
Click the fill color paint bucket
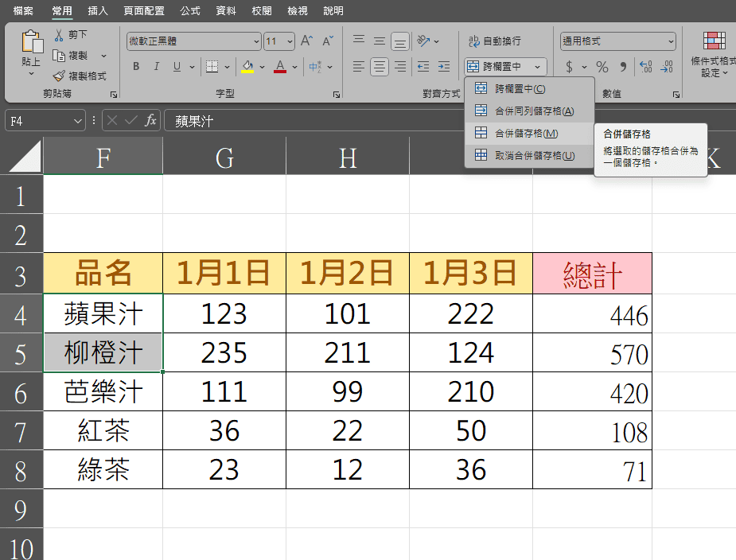pos(247,67)
